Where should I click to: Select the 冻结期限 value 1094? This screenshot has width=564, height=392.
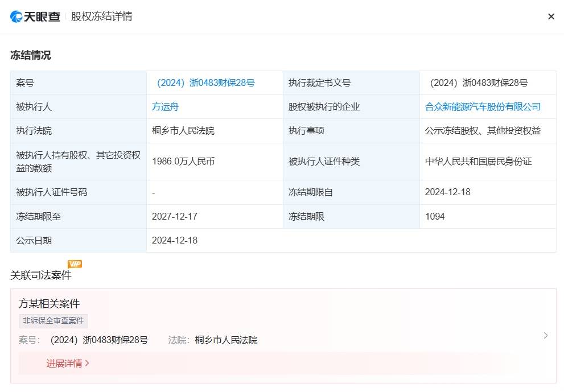click(434, 217)
